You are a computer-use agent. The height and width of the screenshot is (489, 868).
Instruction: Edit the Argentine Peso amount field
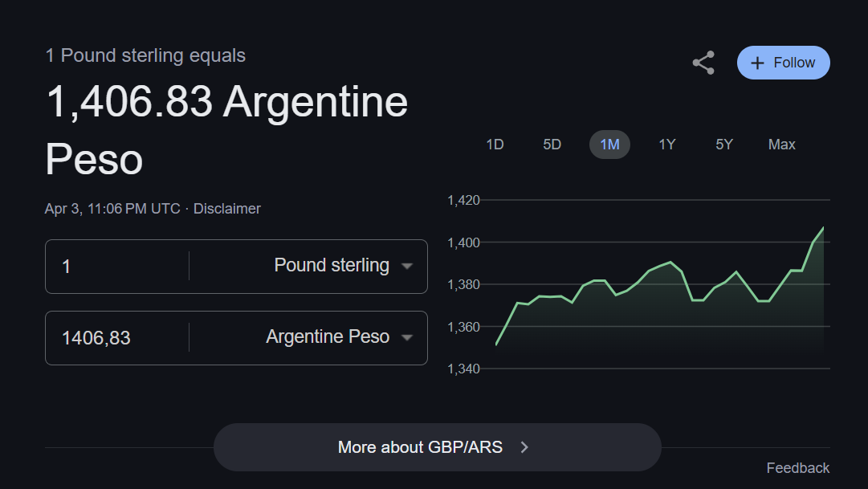(x=120, y=337)
